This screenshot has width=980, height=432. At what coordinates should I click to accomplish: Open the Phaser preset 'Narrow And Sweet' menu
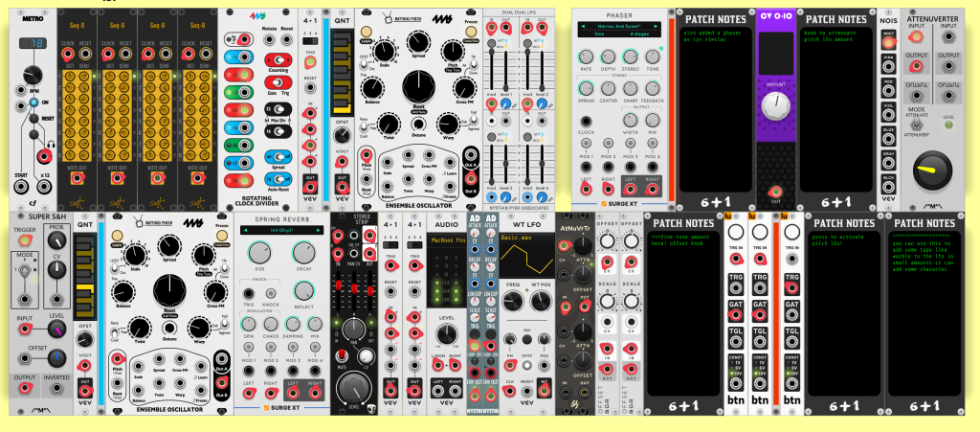point(619,26)
